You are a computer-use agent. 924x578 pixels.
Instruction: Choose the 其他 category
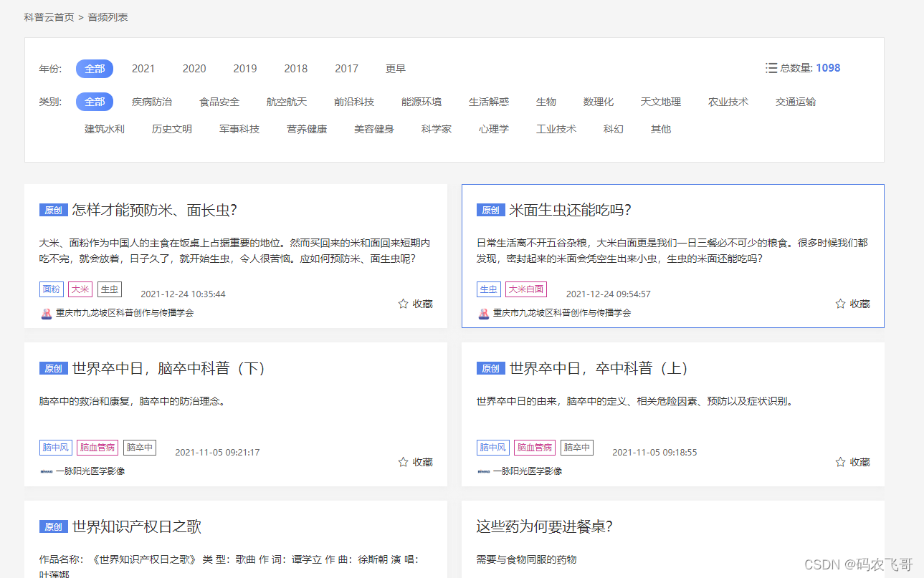[x=661, y=129]
